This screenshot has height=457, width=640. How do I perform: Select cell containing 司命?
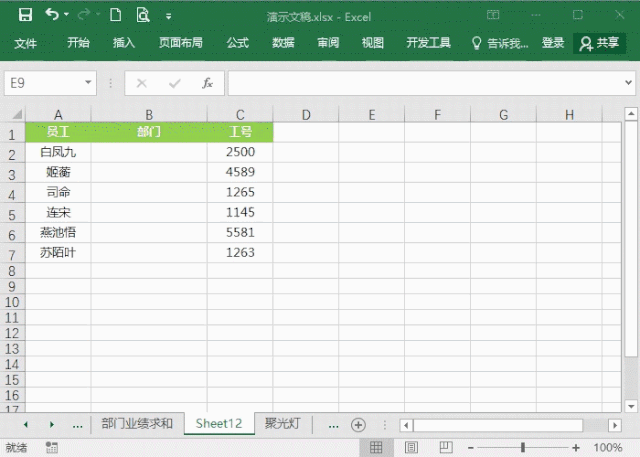click(58, 192)
